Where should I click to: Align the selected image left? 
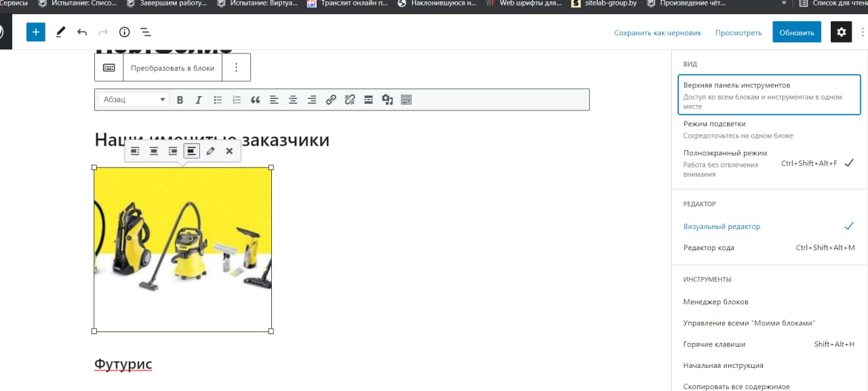pos(135,151)
